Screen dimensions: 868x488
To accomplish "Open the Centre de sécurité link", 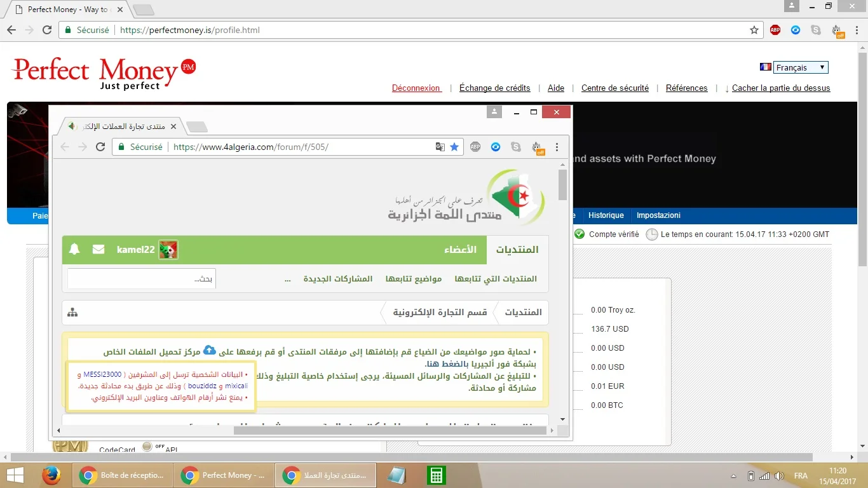I will pyautogui.click(x=614, y=88).
